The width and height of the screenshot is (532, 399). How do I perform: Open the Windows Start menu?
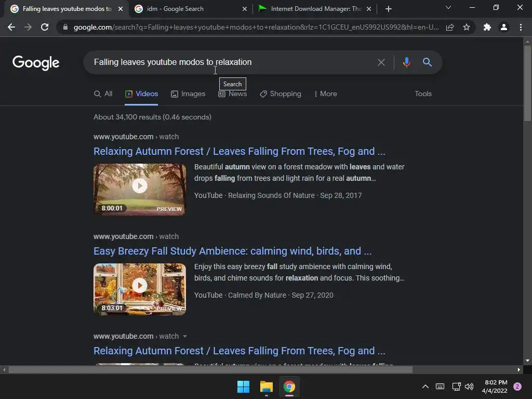[243, 387]
